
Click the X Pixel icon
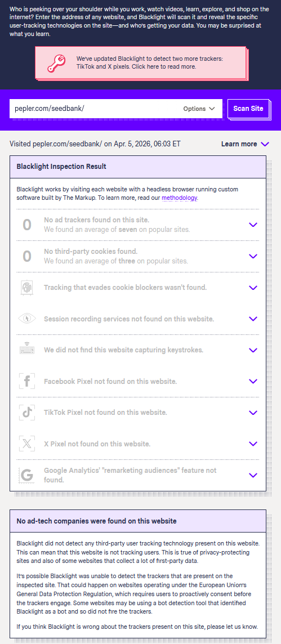coord(26,444)
